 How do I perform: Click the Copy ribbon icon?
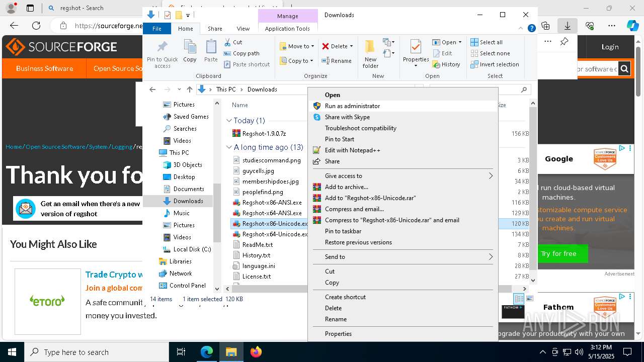point(190,51)
